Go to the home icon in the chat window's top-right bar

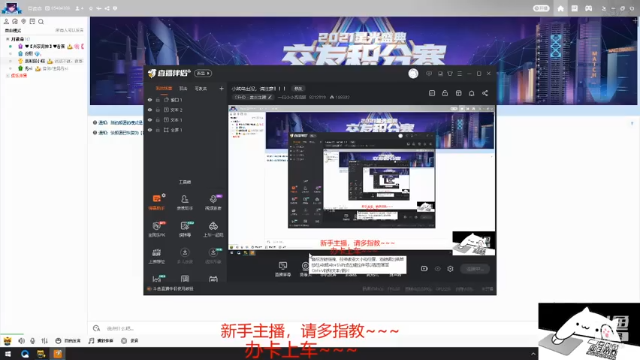[x=560, y=8]
